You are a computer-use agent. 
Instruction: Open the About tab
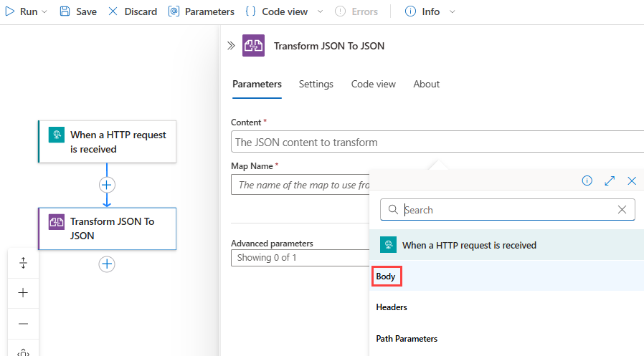click(426, 84)
